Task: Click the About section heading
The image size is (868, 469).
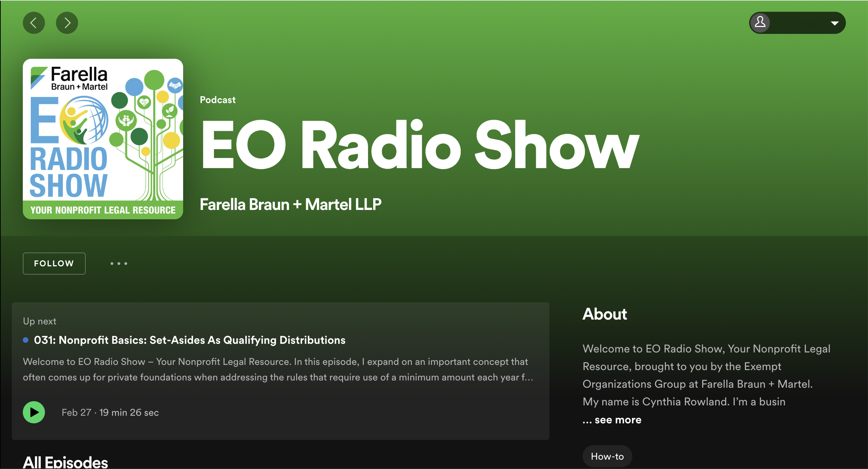Action: [x=605, y=314]
